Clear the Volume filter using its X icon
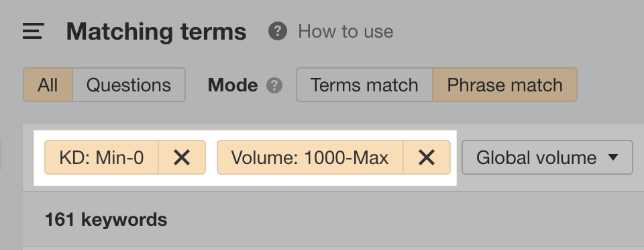This screenshot has height=250, width=644. pos(427,157)
